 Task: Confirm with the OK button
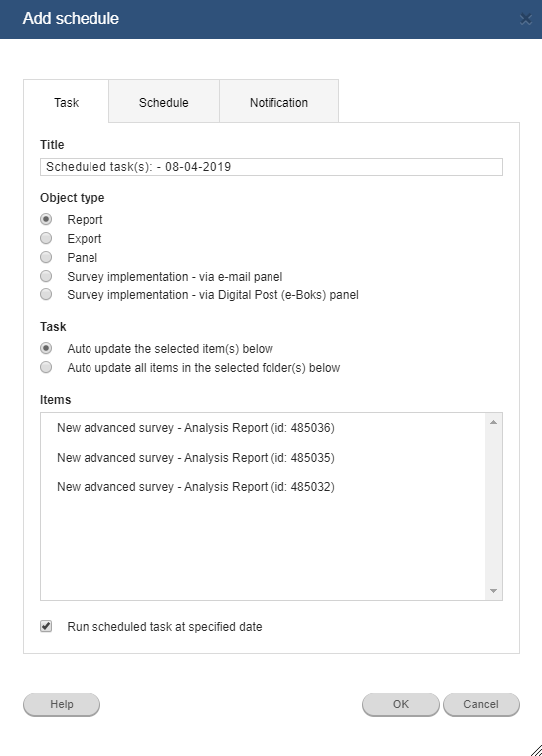pyautogui.click(x=401, y=704)
